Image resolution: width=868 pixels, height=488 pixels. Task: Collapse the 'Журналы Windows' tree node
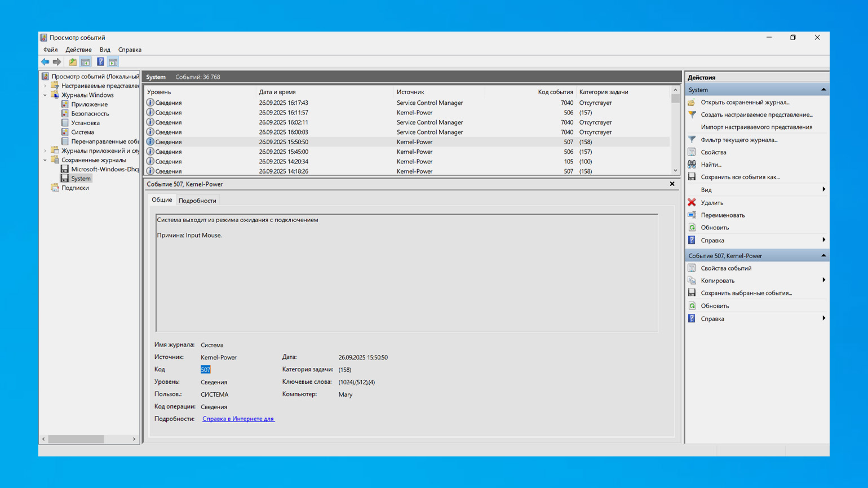click(45, 95)
